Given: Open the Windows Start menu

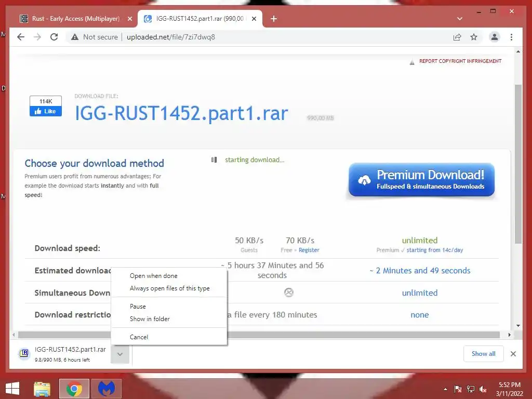Looking at the screenshot, I should pyautogui.click(x=12, y=389).
